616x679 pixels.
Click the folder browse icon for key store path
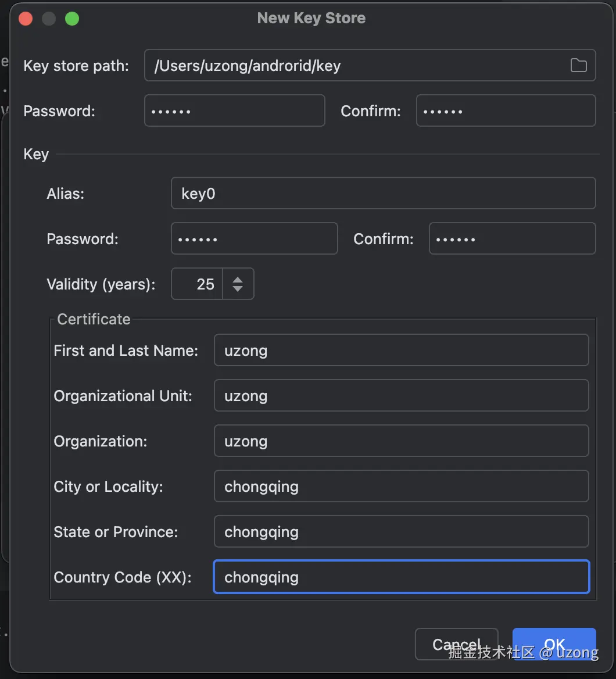tap(578, 65)
